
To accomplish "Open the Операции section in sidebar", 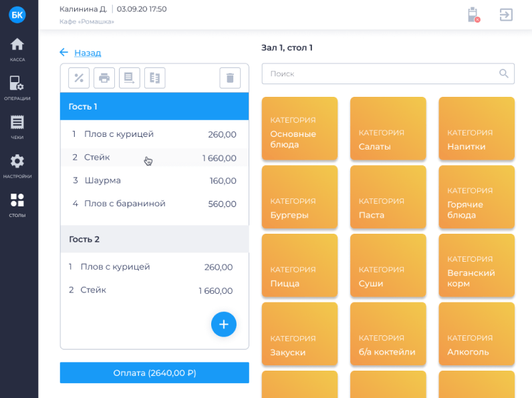I will tap(17, 88).
